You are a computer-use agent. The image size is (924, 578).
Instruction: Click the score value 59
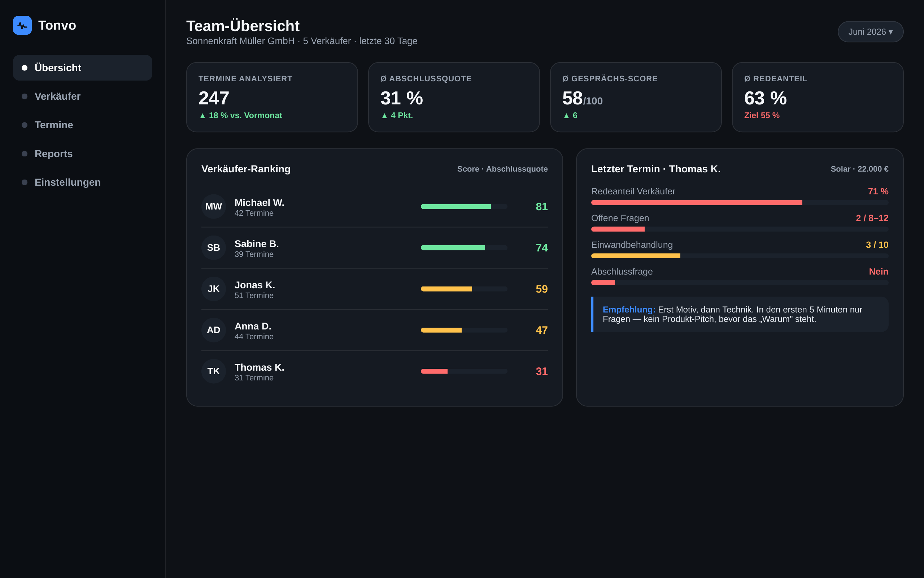pos(541,289)
